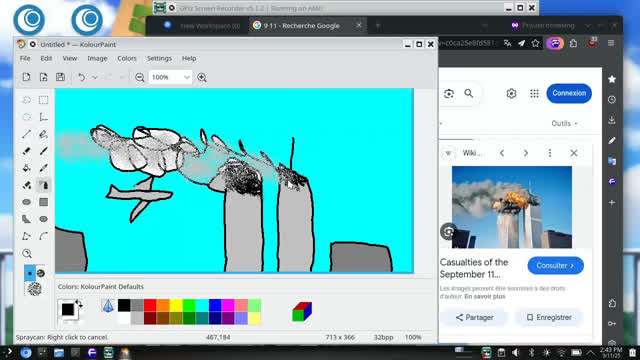Select the Text tool in KolourPaint
Viewport: 640px width, 360px height.
pyautogui.click(x=43, y=117)
